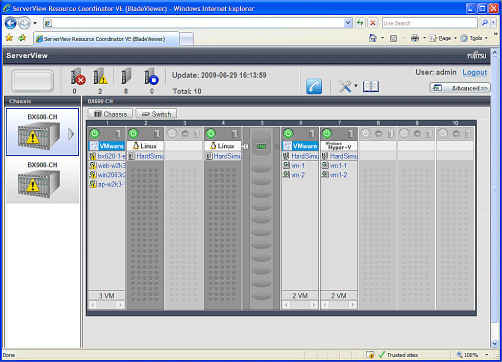Click the Advanced >> button
Image resolution: width=502 pixels, height=362 pixels.
point(460,88)
